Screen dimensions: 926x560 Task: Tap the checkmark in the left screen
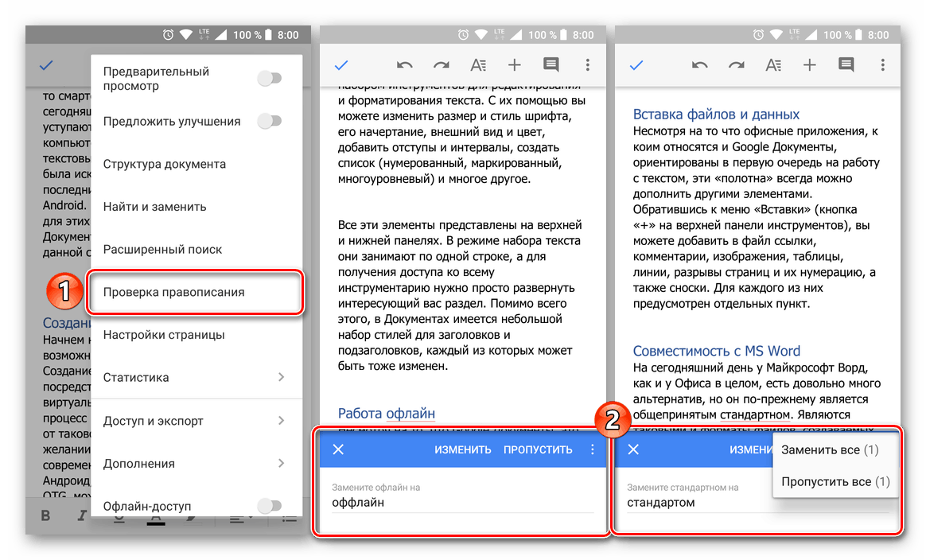click(46, 65)
